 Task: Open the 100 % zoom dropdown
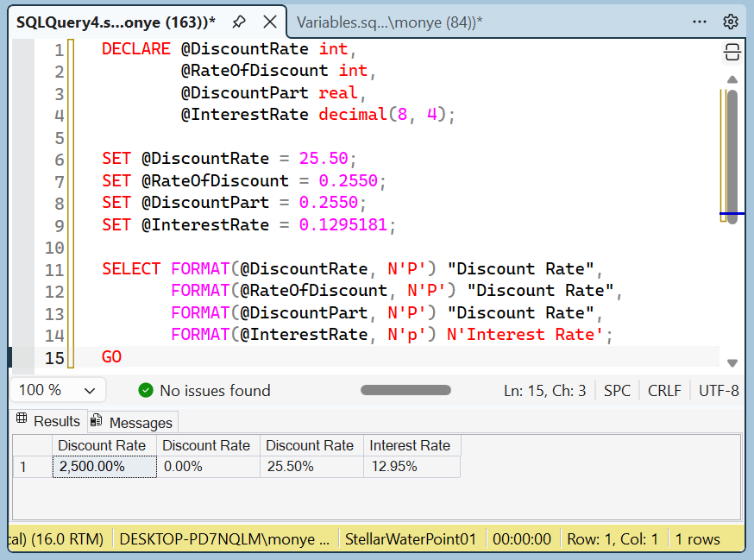click(x=58, y=390)
